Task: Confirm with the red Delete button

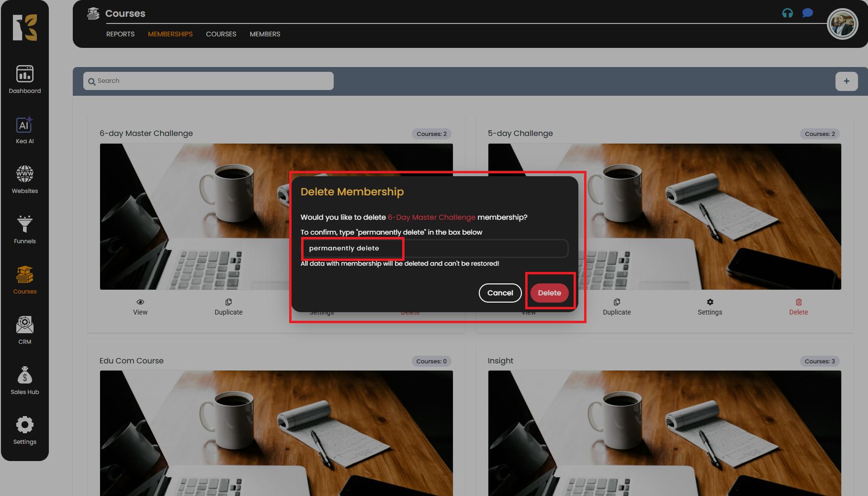Action: tap(549, 293)
